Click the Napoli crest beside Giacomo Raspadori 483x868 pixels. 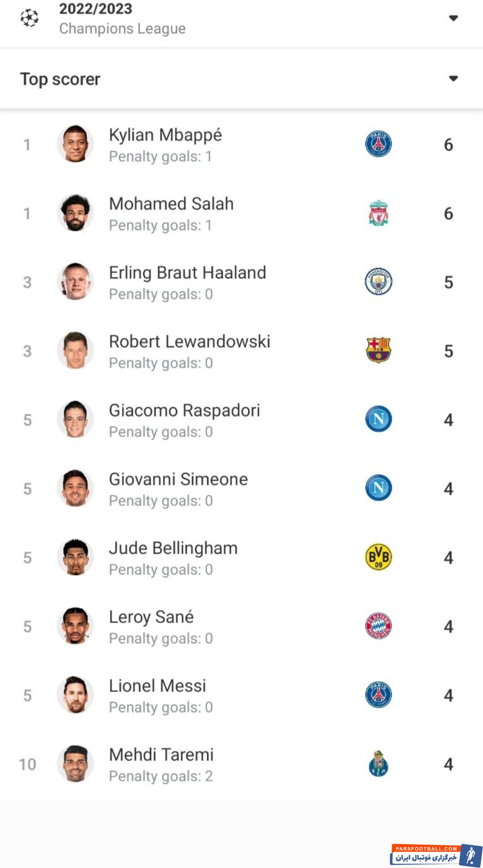378,419
